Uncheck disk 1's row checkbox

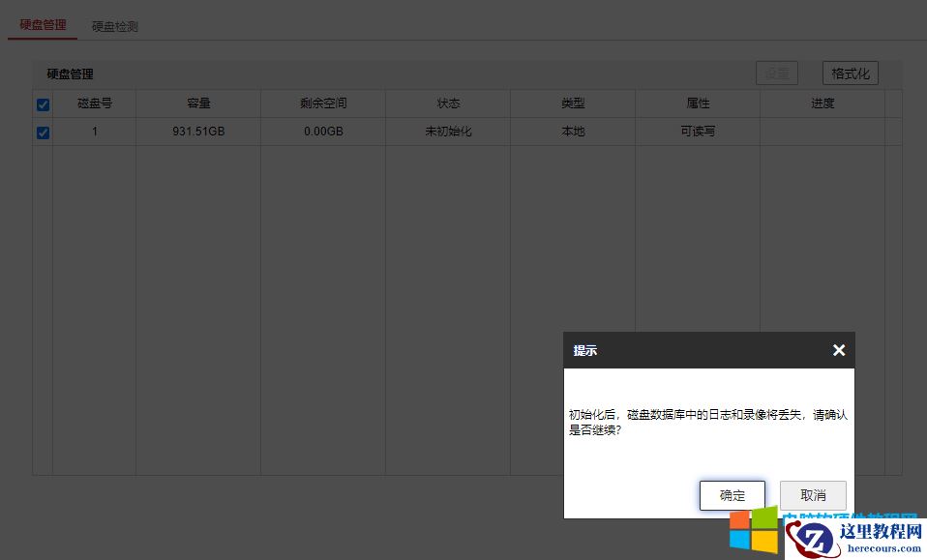[43, 132]
